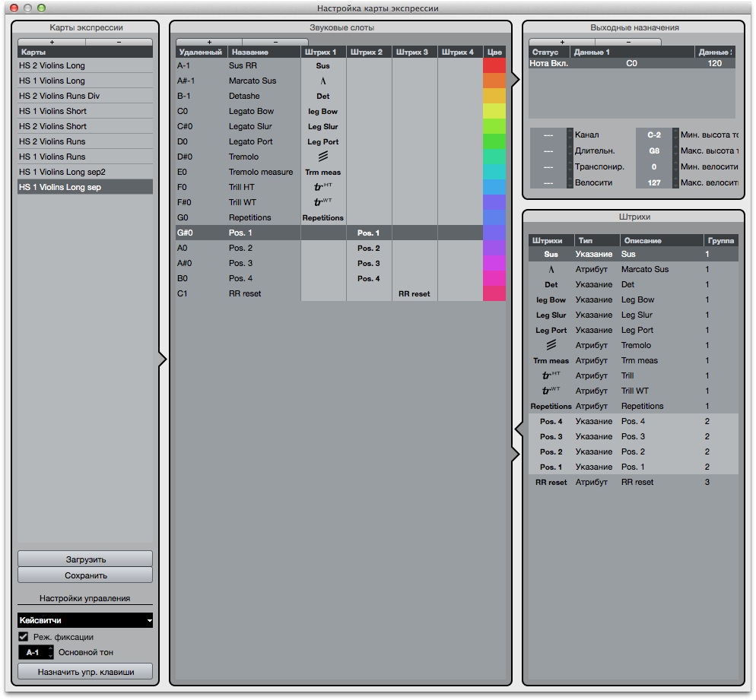Click group number 3 of RR reset
This screenshot has height=700, width=756.
click(707, 482)
